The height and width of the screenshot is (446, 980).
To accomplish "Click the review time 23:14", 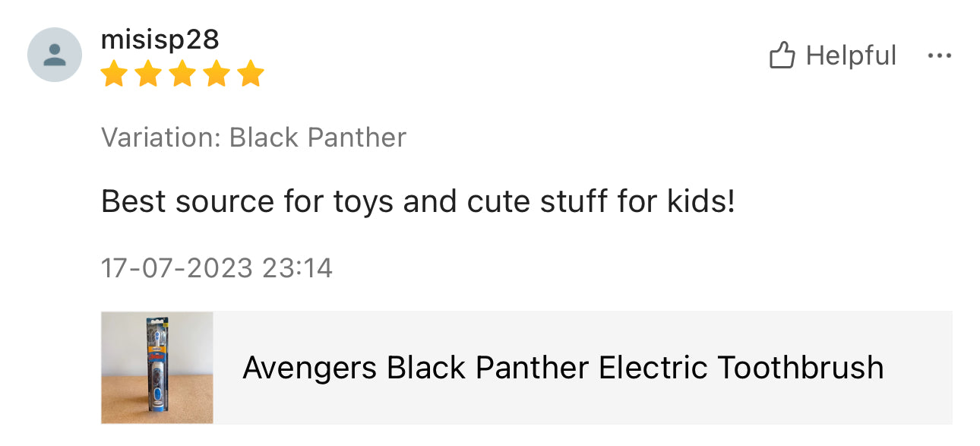I will tap(297, 268).
